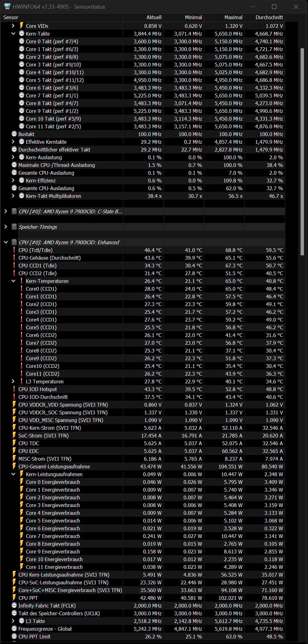The height and width of the screenshot is (644, 308).
Task: Click the HWiNFO64 app icon in title bar
Action: (7, 6)
